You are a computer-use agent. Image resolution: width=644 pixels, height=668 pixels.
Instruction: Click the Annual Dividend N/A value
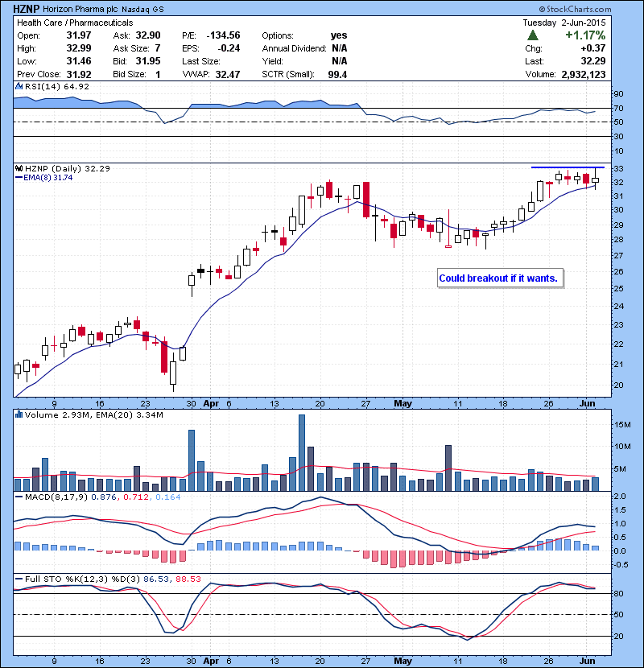click(339, 48)
